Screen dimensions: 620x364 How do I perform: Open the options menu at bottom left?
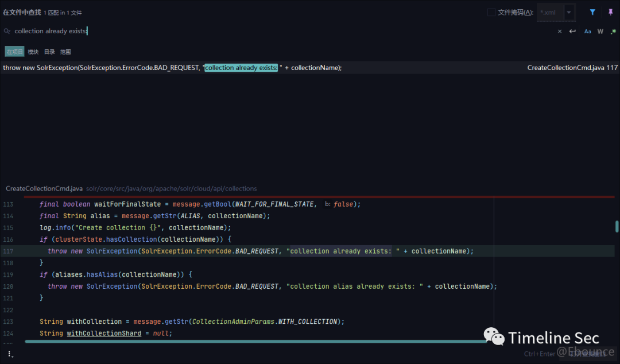10,354
